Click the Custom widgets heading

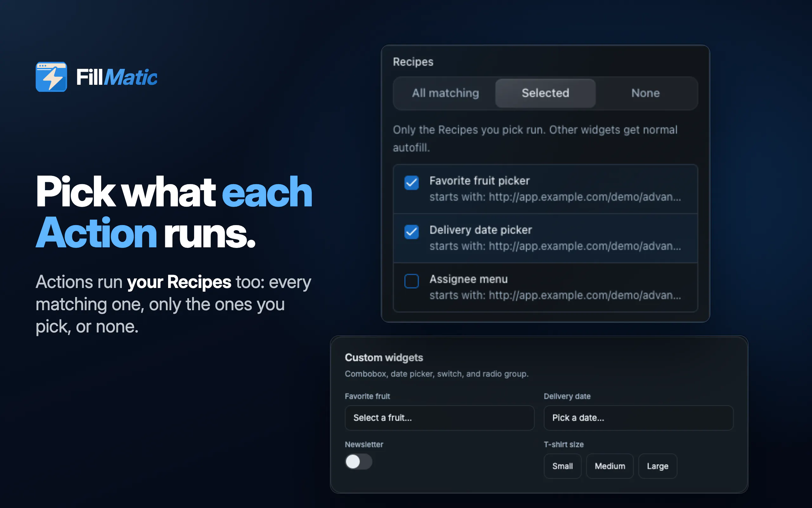point(384,358)
